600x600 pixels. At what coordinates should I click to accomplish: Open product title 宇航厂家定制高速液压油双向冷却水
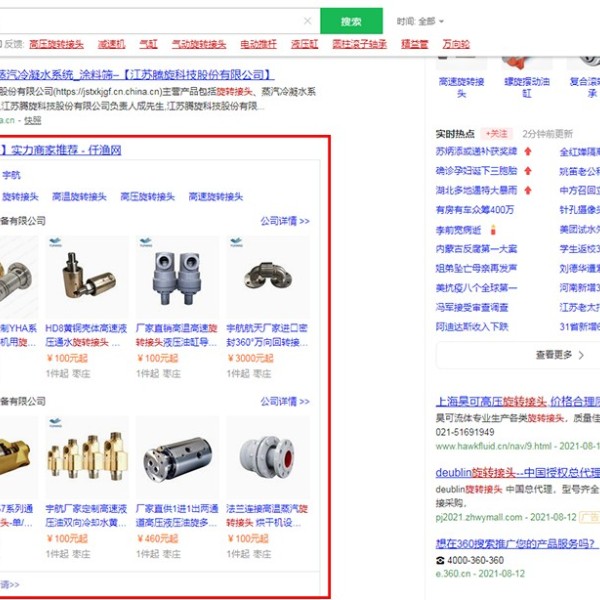click(86, 516)
